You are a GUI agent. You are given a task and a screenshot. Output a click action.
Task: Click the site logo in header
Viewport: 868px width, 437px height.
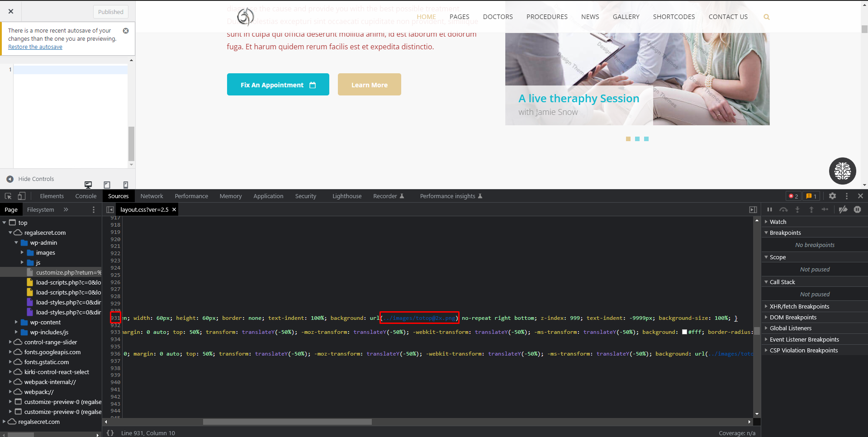click(245, 17)
